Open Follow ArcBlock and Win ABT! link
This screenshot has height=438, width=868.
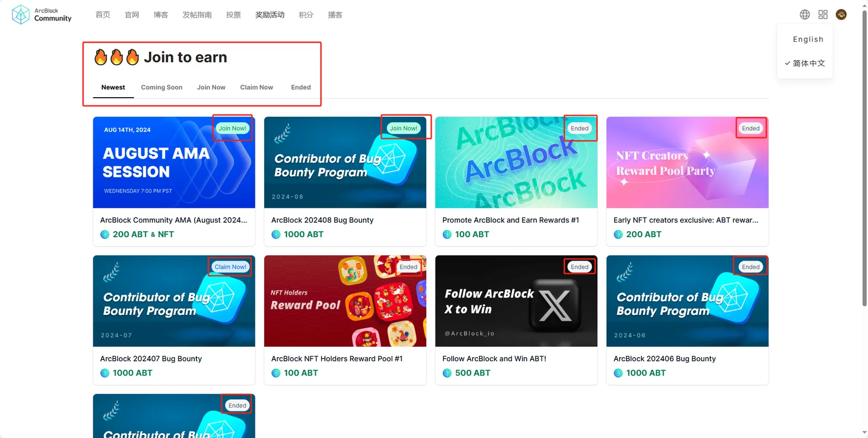tap(494, 359)
